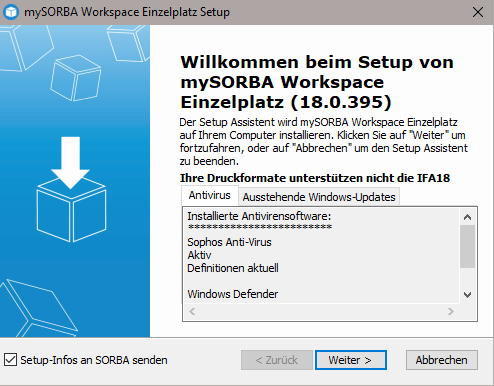
Task: Click the Abbrechen button
Action: coord(442,360)
